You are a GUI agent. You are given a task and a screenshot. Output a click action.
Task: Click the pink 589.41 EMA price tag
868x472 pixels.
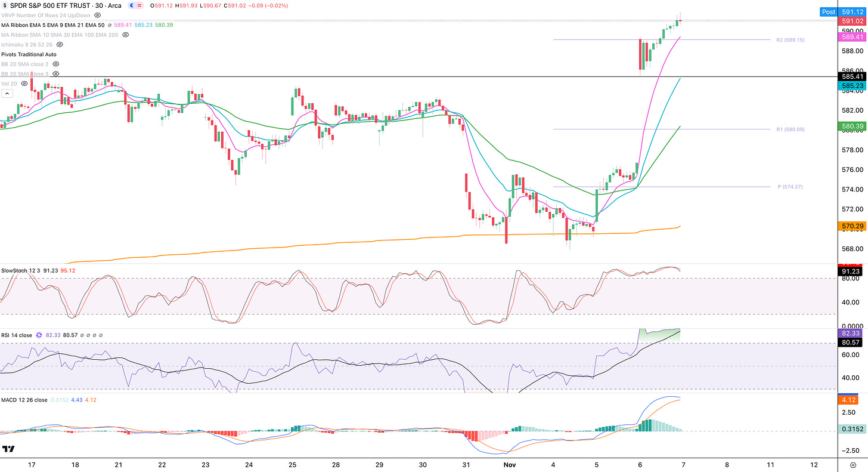[853, 37]
